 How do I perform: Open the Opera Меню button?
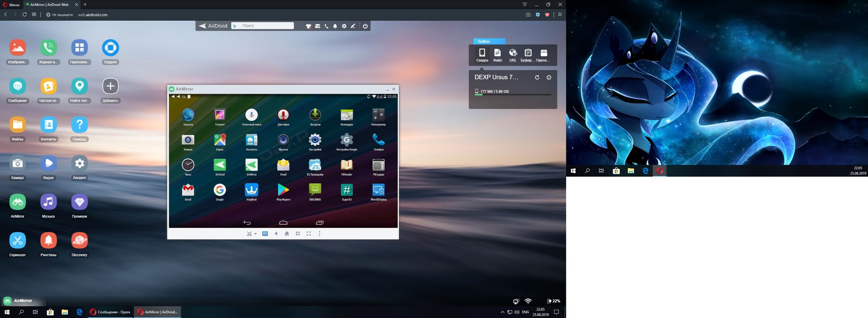click(11, 5)
